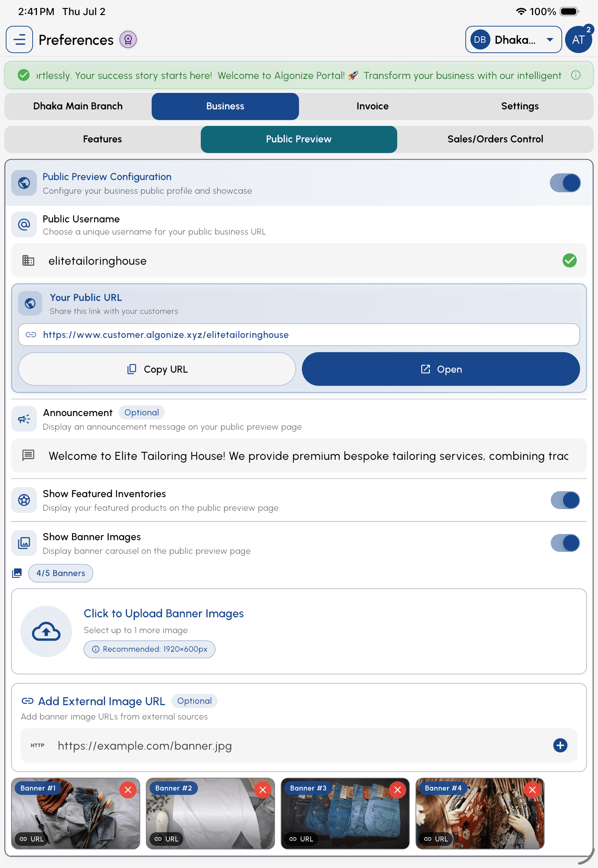This screenshot has height=868, width=598.
Task: Click the megaphone Announcement icon
Action: point(24,419)
